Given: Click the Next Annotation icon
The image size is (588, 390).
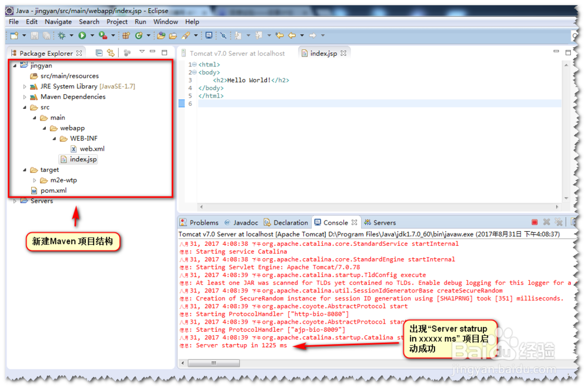Looking at the screenshot, I should tap(238, 36).
